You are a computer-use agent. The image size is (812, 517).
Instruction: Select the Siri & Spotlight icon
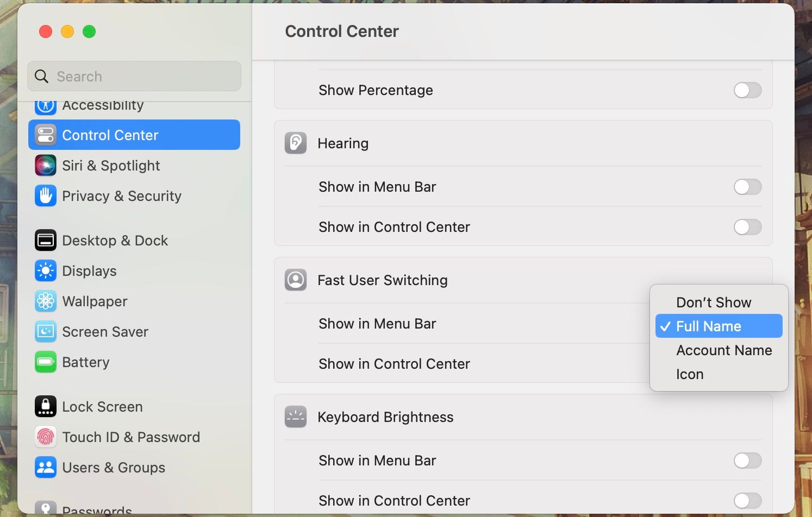pyautogui.click(x=46, y=166)
